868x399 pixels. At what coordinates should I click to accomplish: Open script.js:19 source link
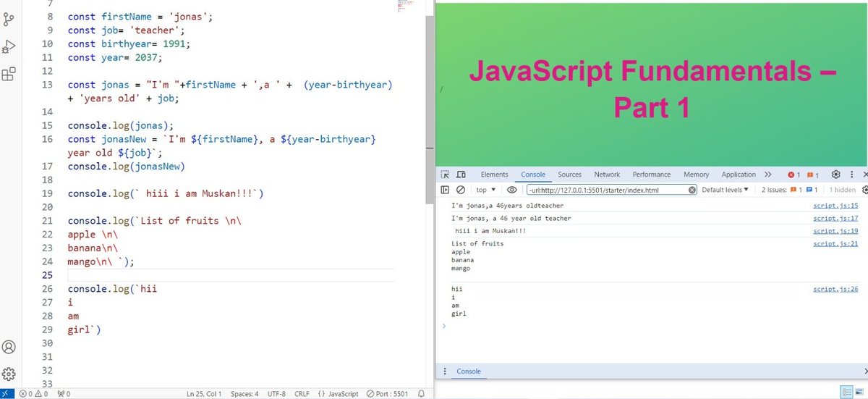pyautogui.click(x=835, y=231)
